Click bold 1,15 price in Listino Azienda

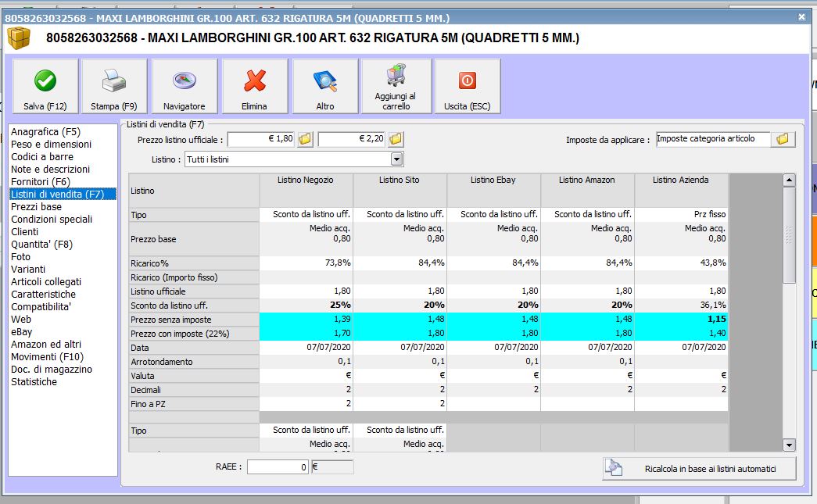681,319
